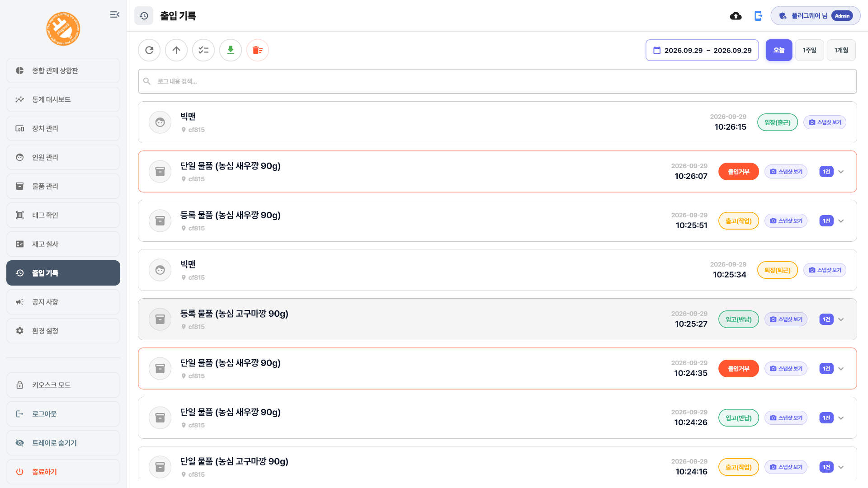Viewport: 868px width, 488px height.
Task: Click the blue exit icon beside cloud
Action: tap(758, 16)
